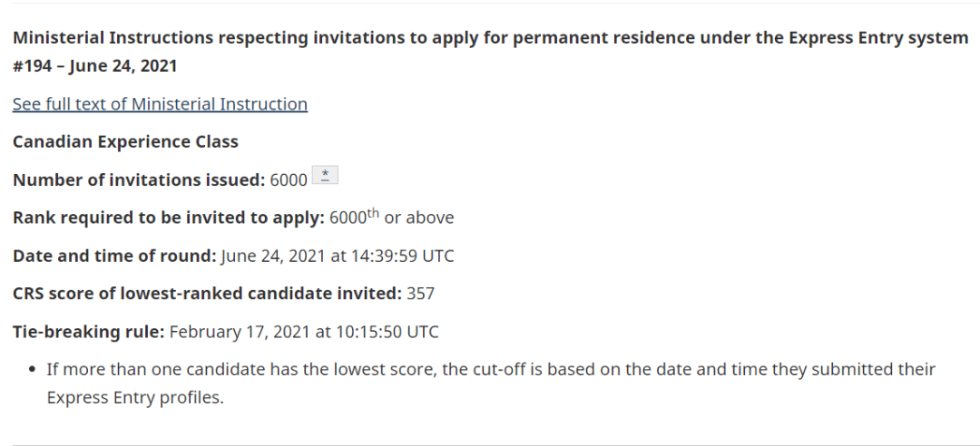
Task: Click the superscript 'th' after 6000
Action: tap(373, 213)
